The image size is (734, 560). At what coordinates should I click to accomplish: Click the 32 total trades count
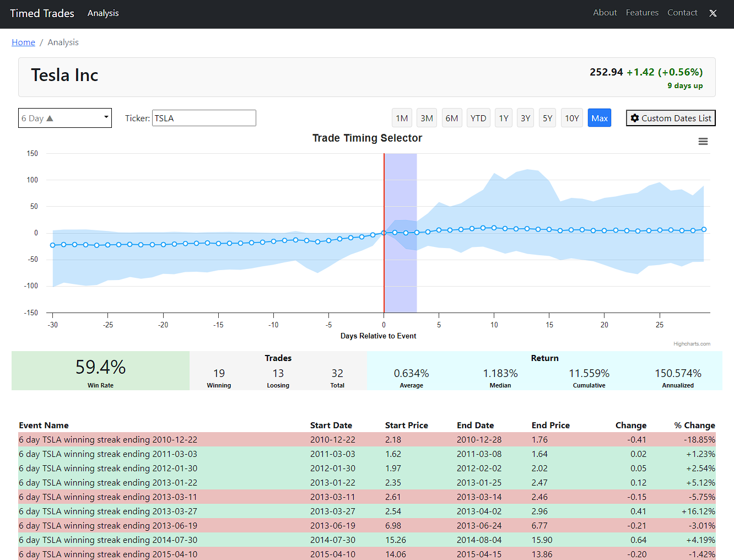pos(337,374)
